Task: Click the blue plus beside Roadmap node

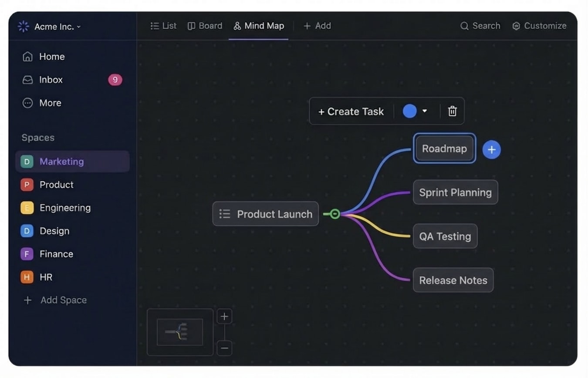Action: click(x=491, y=150)
